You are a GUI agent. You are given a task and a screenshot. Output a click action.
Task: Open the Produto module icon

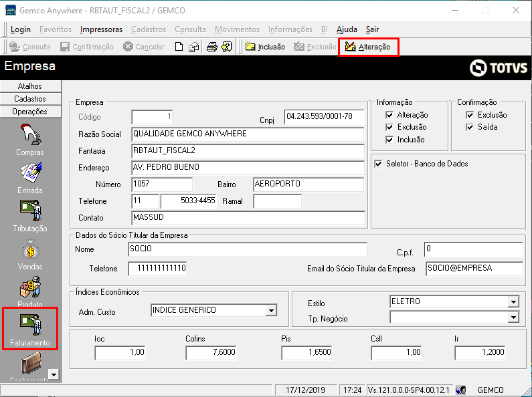click(30, 287)
